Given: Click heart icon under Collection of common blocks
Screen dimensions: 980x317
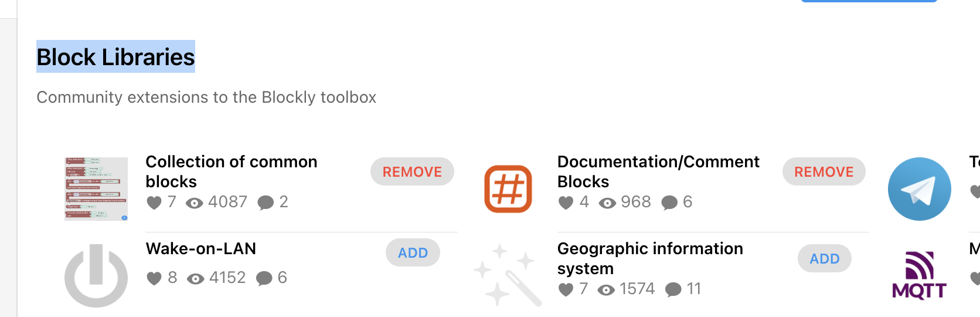Looking at the screenshot, I should [x=154, y=203].
